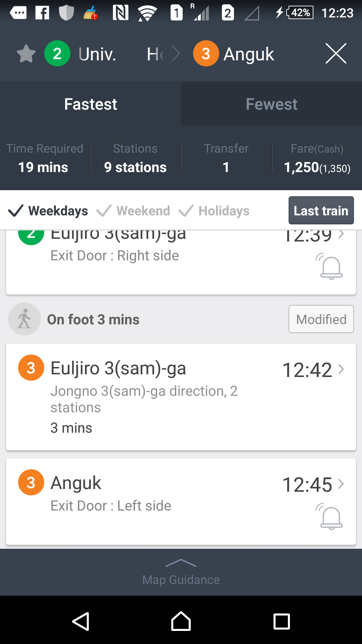This screenshot has width=362, height=644.
Task: Tap the Last train button
Action: coord(321,211)
